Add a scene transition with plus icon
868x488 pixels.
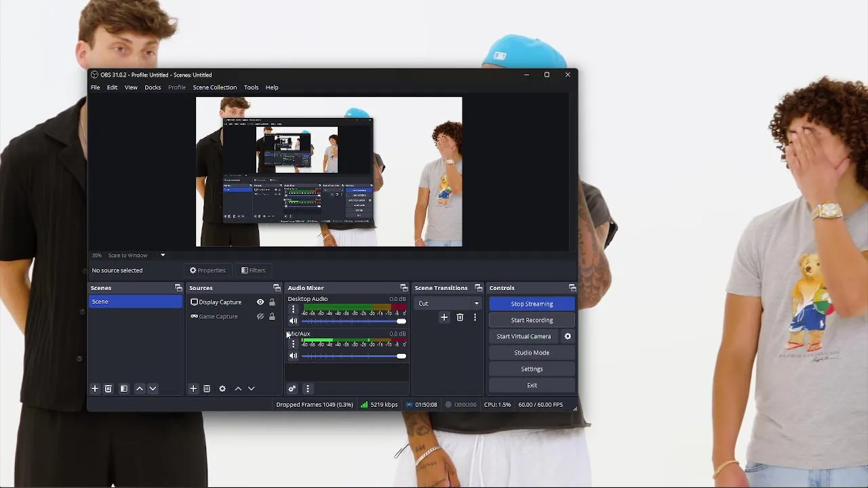(x=444, y=317)
